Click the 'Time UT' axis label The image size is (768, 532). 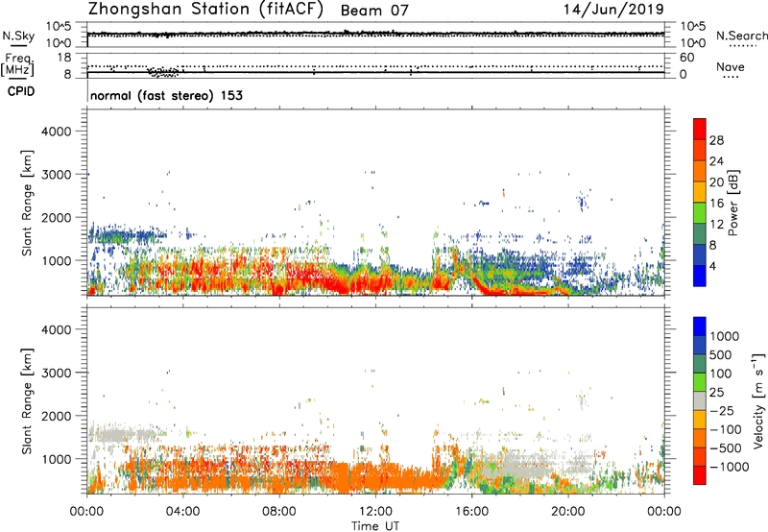point(375,526)
